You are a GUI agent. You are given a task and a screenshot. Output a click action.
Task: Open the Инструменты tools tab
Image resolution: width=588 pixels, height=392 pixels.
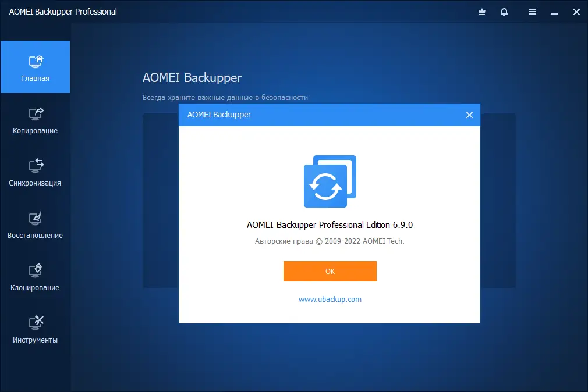click(35, 329)
